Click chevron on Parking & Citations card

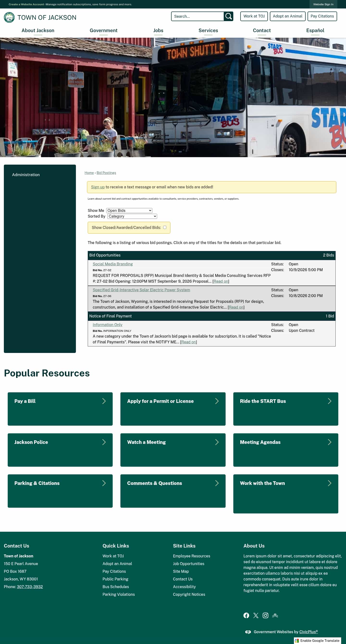click(104, 483)
